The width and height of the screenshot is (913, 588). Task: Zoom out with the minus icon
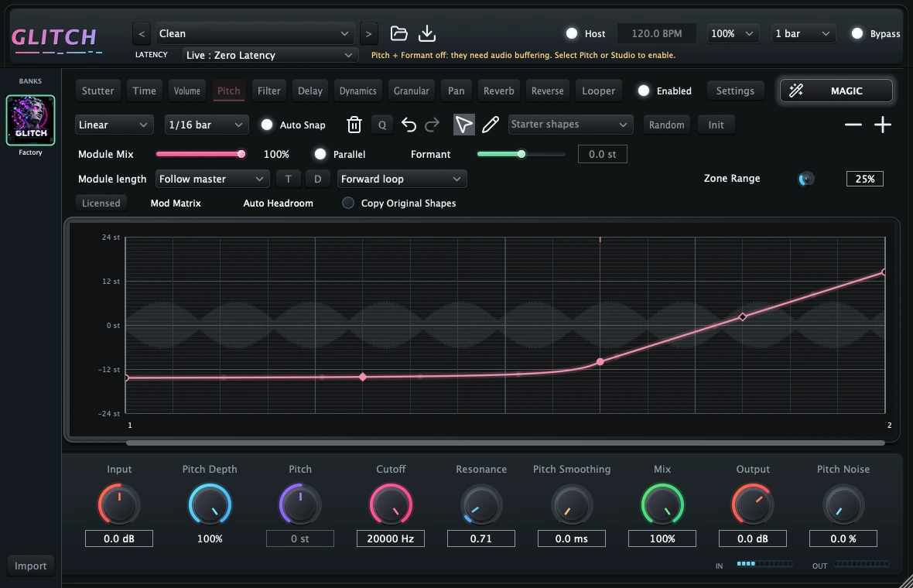pos(853,125)
